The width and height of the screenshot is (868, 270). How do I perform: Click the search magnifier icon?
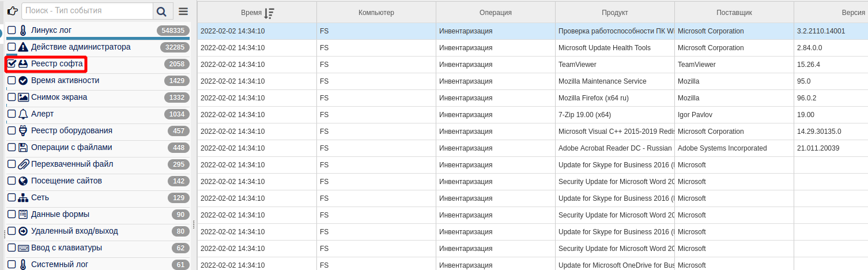[162, 11]
